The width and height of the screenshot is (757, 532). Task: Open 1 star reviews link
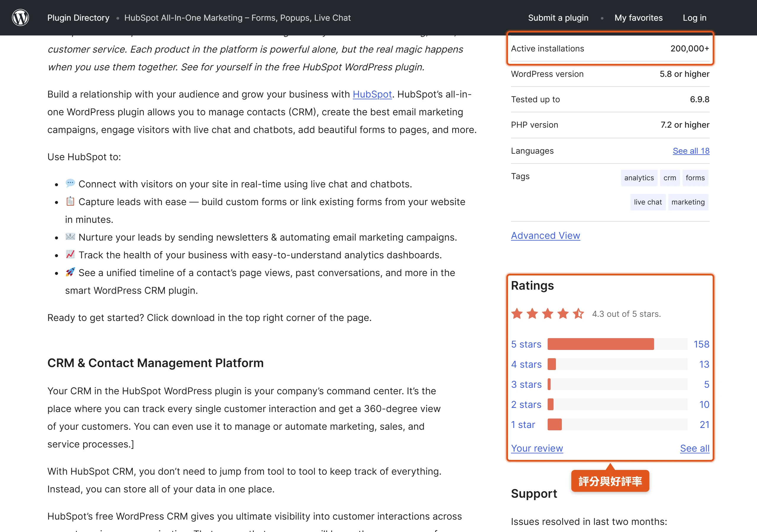(523, 424)
